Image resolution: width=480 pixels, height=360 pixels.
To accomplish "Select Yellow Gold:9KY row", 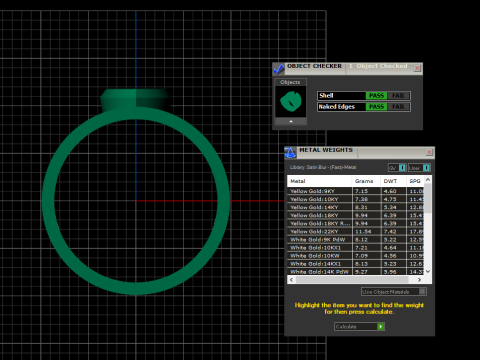I will tap(356, 191).
